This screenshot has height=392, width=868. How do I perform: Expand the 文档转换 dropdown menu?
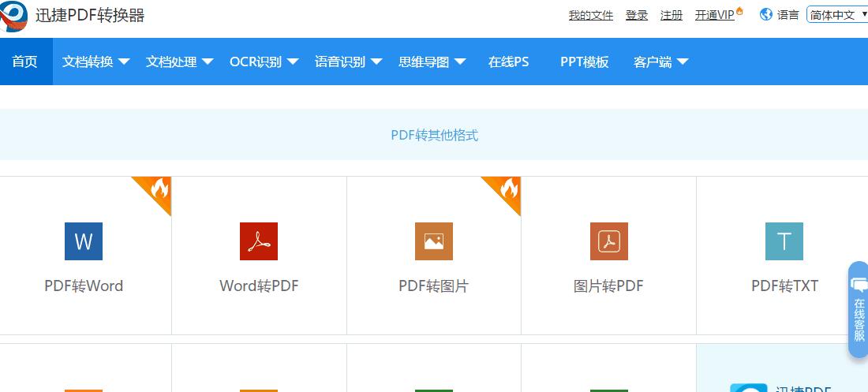pyautogui.click(x=95, y=62)
